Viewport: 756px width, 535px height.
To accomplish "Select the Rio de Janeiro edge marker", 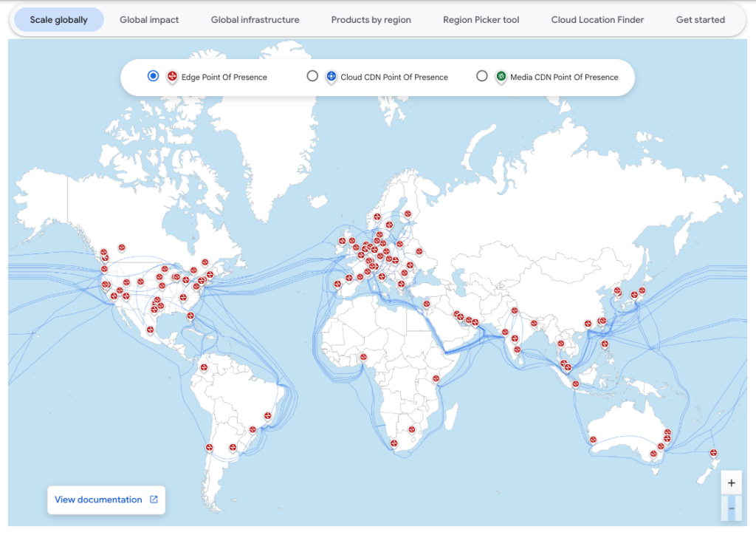I will tap(267, 416).
